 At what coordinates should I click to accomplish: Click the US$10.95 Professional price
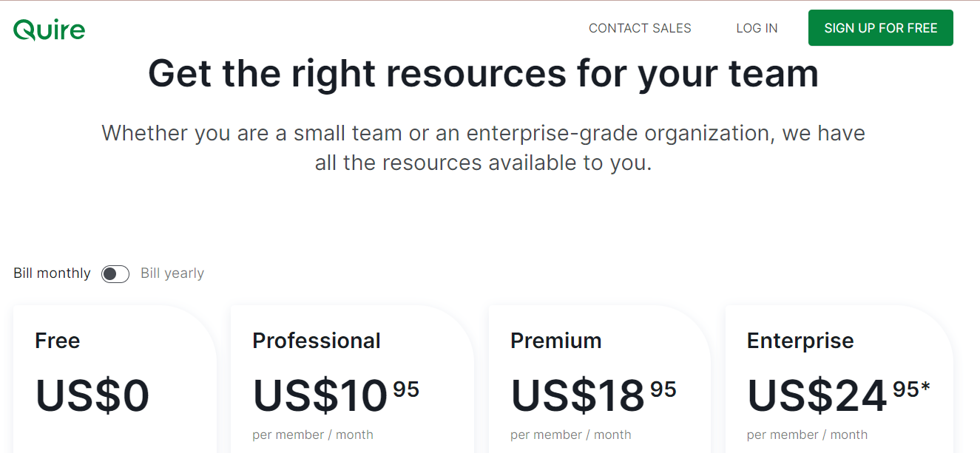tap(336, 395)
